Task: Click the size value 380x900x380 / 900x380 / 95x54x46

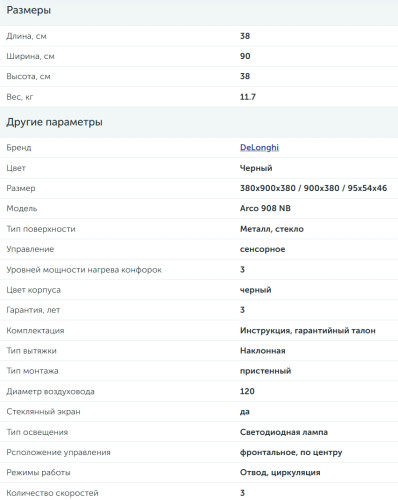Action: (313, 188)
